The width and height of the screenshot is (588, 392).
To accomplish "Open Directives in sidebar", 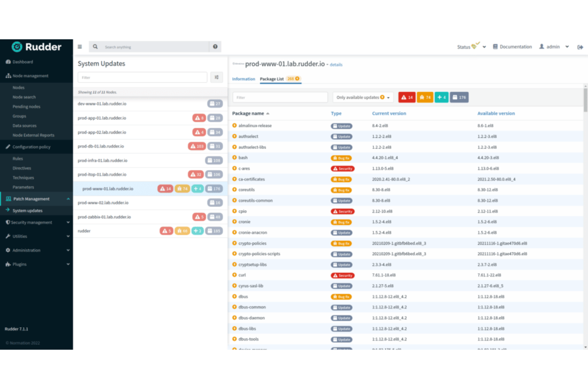I will [x=22, y=168].
